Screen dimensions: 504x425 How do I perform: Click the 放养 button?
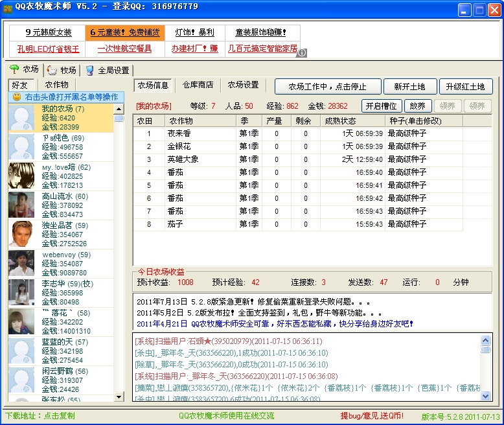418,106
